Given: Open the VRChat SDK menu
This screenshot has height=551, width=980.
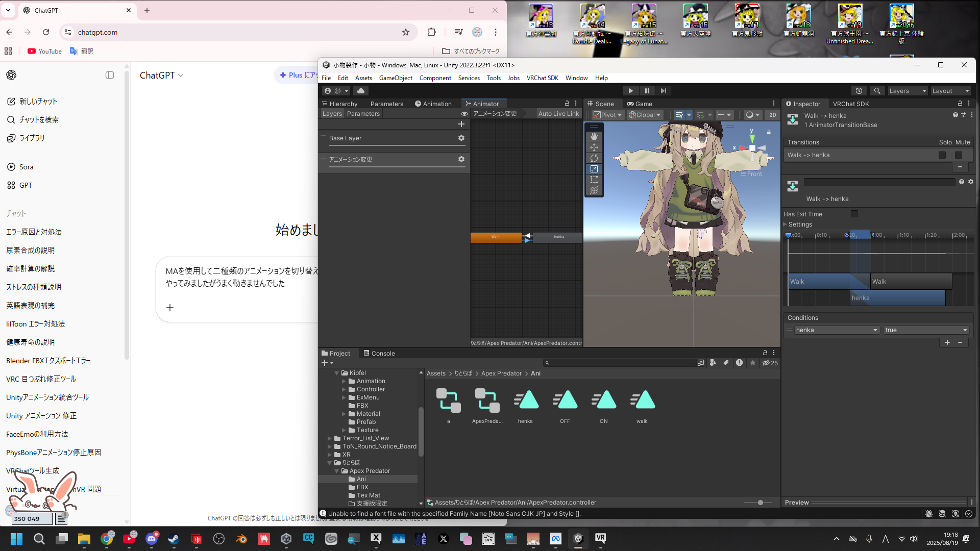Looking at the screenshot, I should tap(542, 78).
